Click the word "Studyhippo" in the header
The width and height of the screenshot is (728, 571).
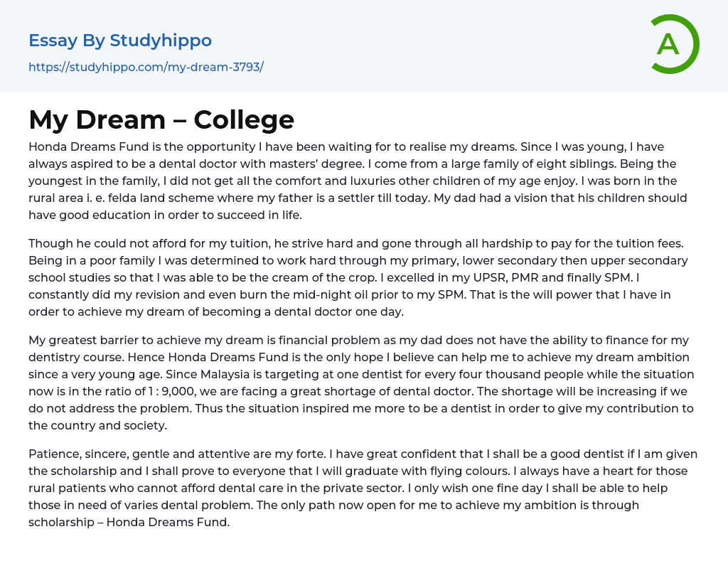pos(161,41)
